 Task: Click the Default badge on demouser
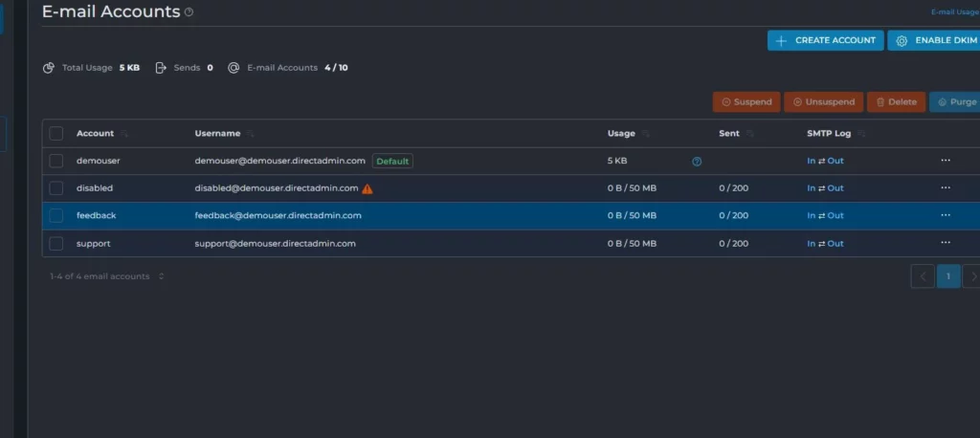(x=392, y=162)
